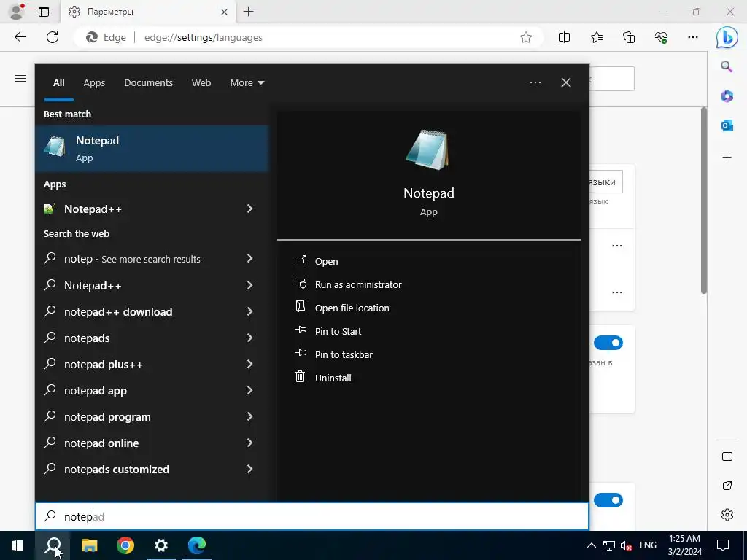Refresh the Edge settings page
Screen dimensions: 747x560
pyautogui.click(x=53, y=37)
